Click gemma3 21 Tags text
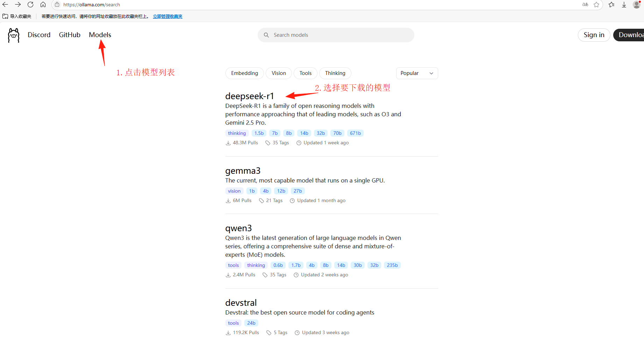 (274, 200)
